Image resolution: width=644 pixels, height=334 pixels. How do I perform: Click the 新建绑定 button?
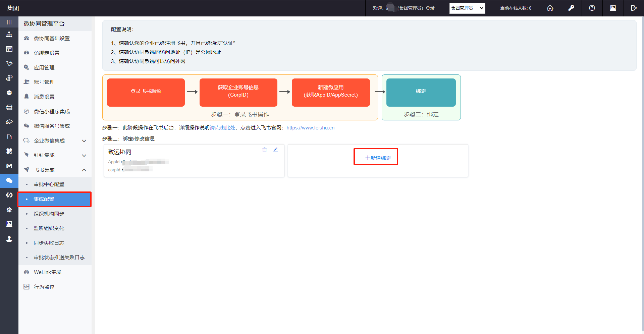click(378, 158)
